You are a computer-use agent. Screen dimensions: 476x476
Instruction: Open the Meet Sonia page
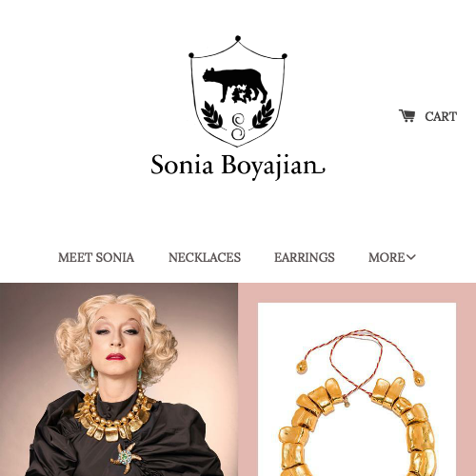click(96, 257)
